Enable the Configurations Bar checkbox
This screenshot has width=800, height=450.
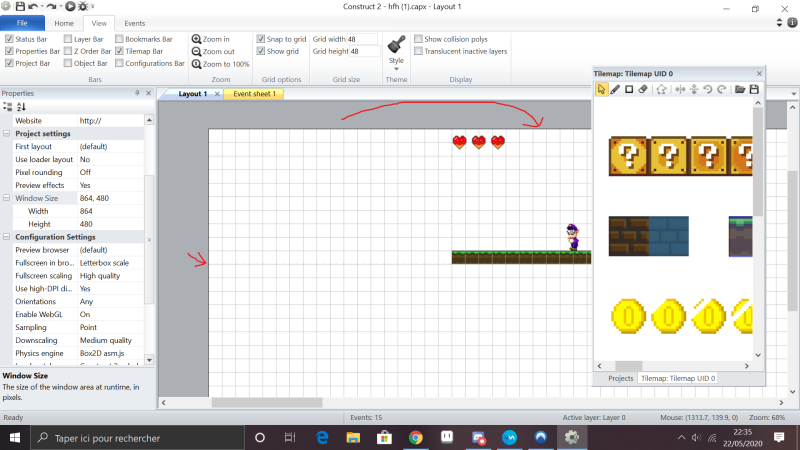(x=119, y=63)
